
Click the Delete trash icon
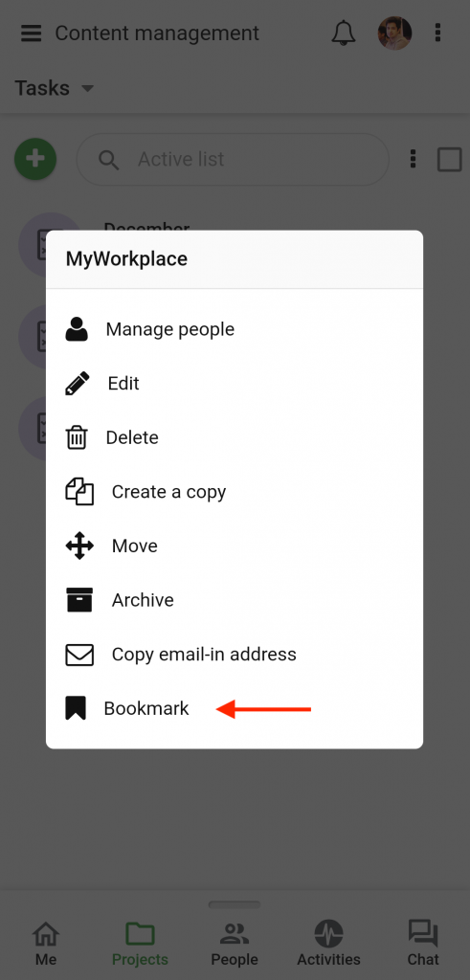coord(77,437)
